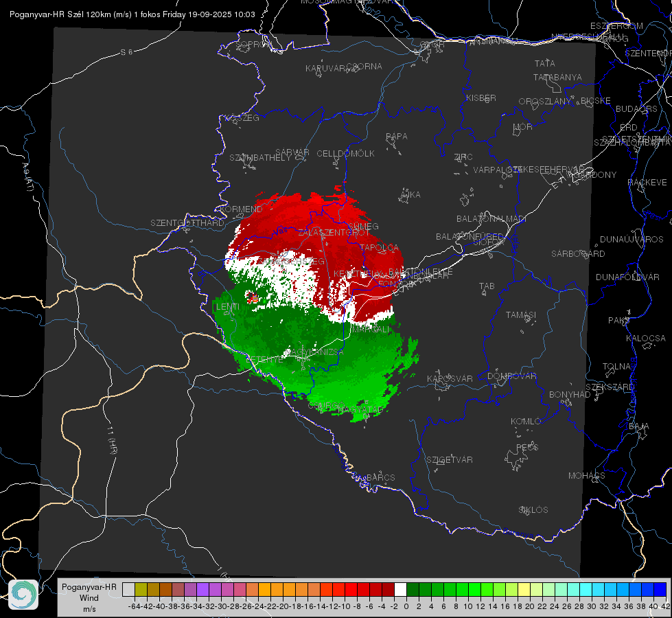
Task: Click the MOR city label
Action: [x=523, y=127]
